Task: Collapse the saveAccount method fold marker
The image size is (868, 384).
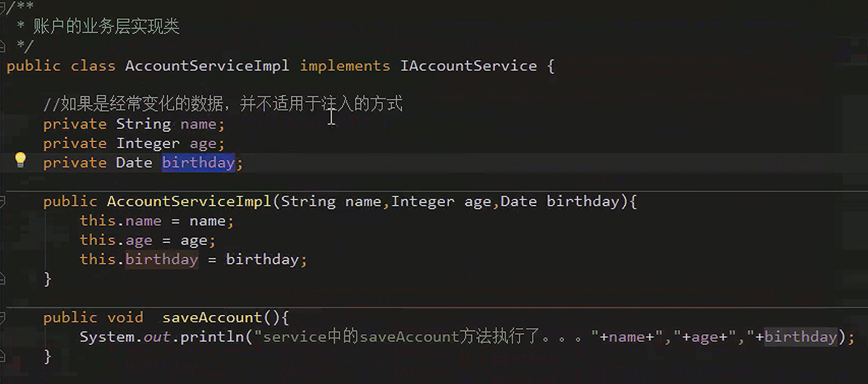Action: 2,318
